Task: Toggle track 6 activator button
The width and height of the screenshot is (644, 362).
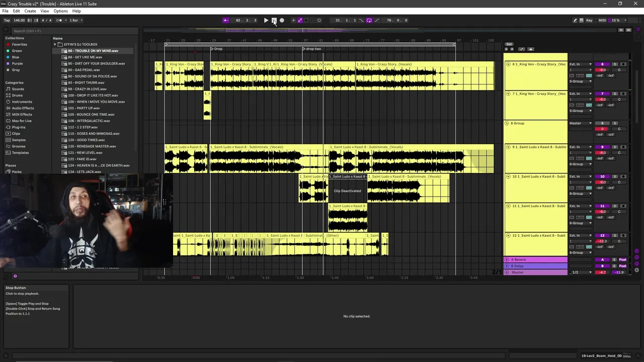Action: (602, 64)
